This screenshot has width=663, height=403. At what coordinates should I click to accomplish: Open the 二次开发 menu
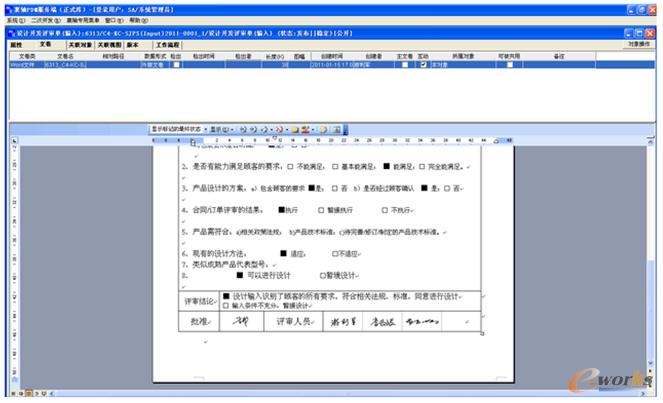[42, 20]
